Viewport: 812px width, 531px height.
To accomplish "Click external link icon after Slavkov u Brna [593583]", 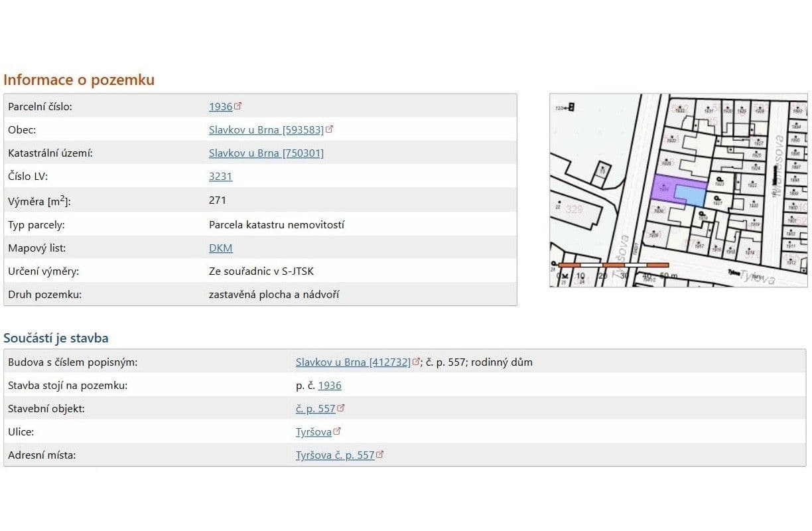I will click(330, 129).
